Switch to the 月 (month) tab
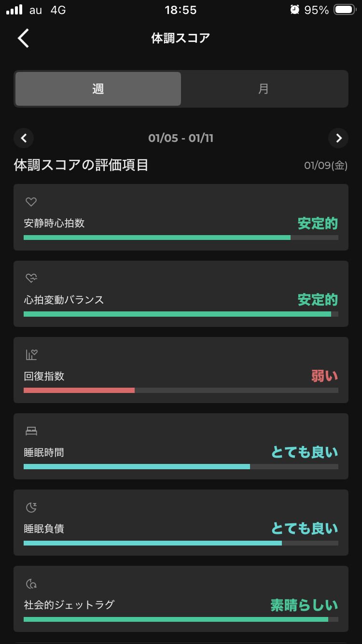Viewport: 362px width, 644px height. [264, 89]
